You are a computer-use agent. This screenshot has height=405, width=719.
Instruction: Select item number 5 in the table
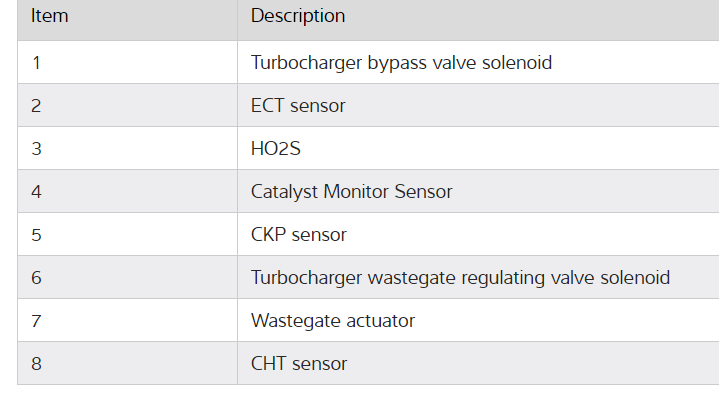tap(37, 235)
